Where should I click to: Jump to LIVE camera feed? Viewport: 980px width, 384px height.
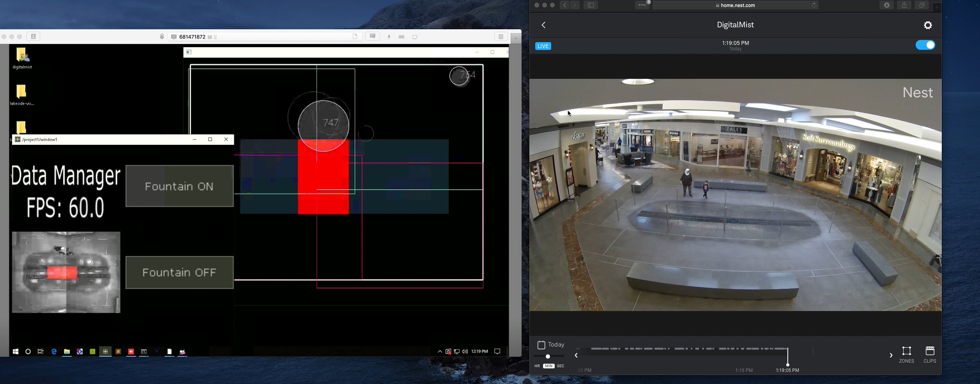[543, 46]
